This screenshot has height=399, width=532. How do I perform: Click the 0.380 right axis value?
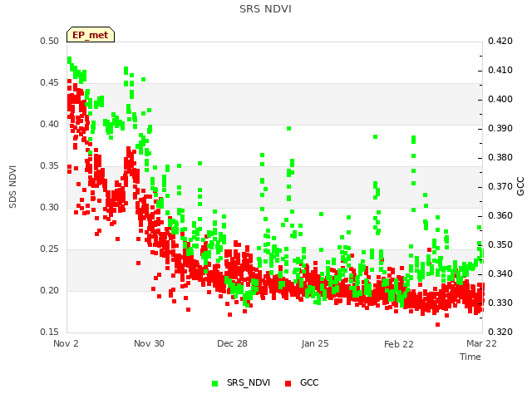(x=500, y=157)
